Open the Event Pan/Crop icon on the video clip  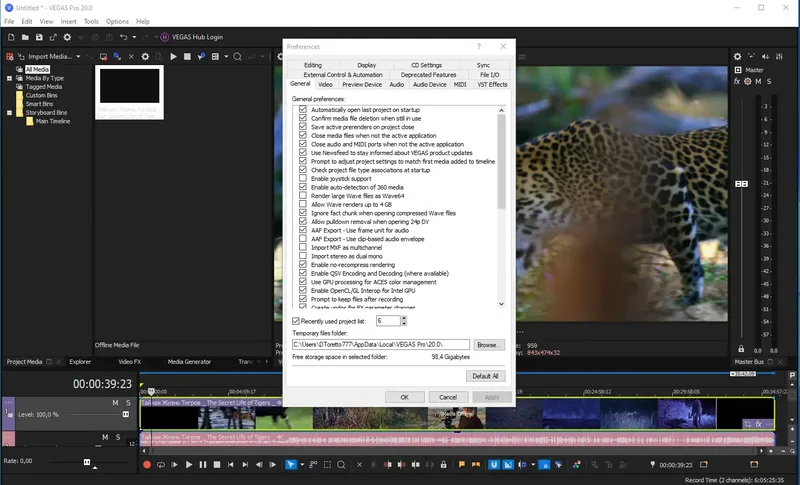(x=747, y=424)
